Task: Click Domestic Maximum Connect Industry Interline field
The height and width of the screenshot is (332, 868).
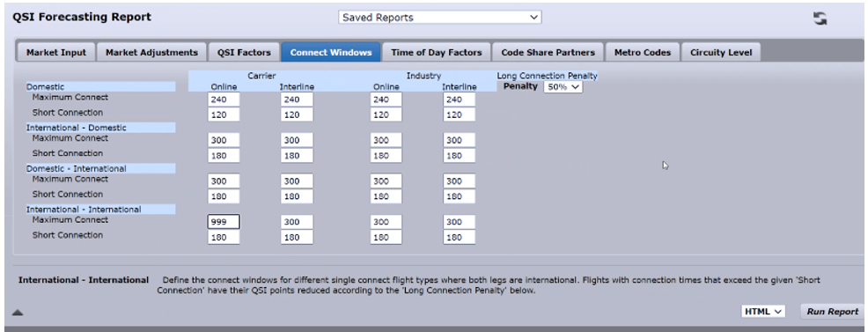Action: [459, 100]
